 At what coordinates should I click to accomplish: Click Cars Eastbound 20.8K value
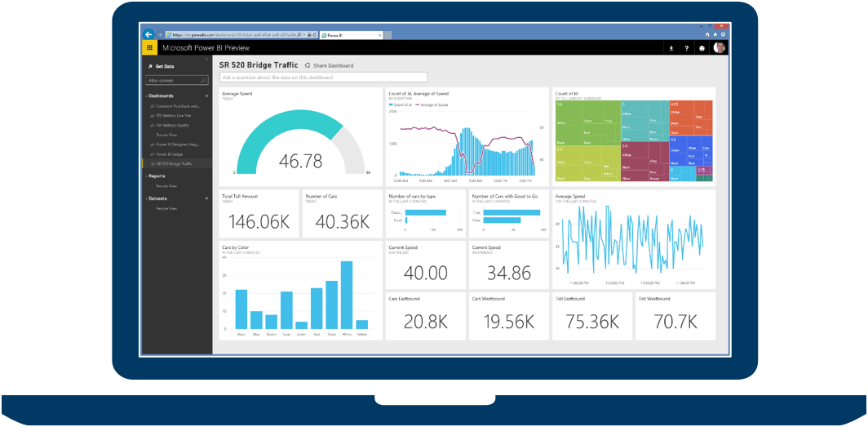425,322
